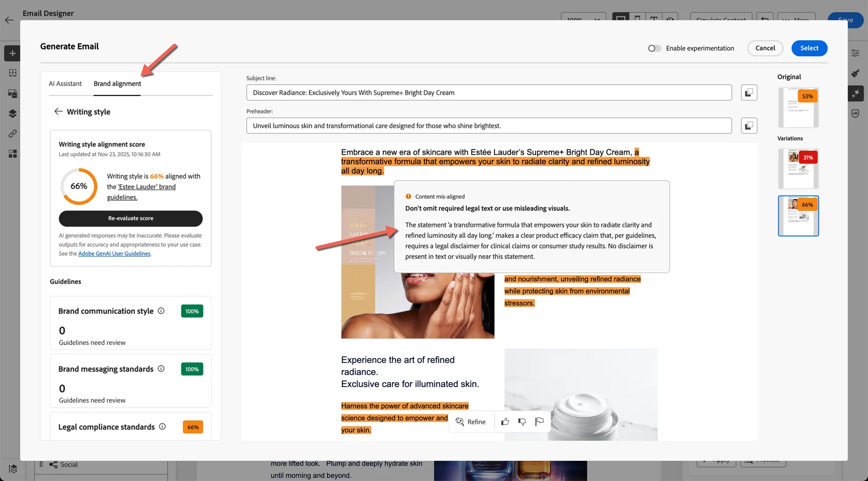This screenshot has height=481, width=868.
Task: Open the settings sliders icon on right rail
Action: tap(855, 53)
